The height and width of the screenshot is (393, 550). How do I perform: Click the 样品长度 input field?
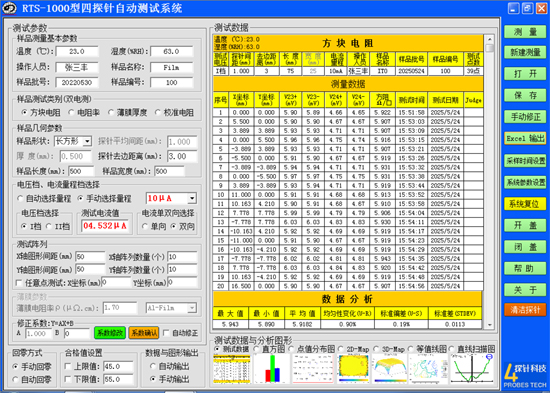point(81,171)
